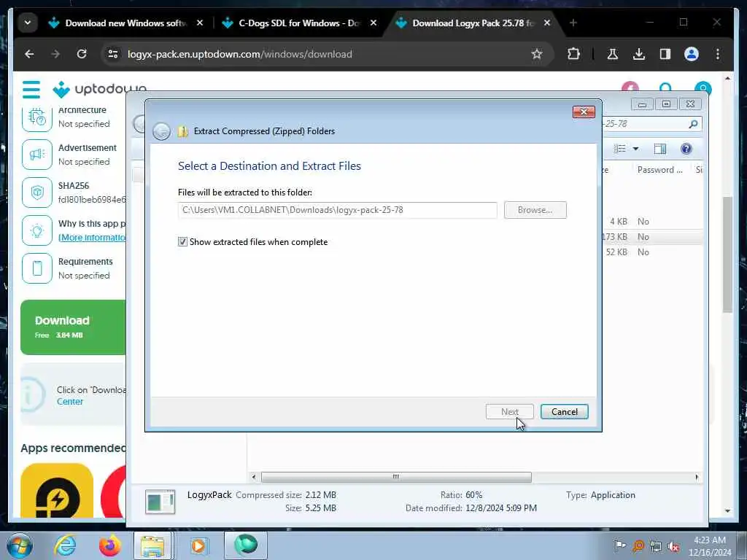Click the yellow app thumbnail under Apps recommended
The image size is (747, 560).
click(57, 491)
